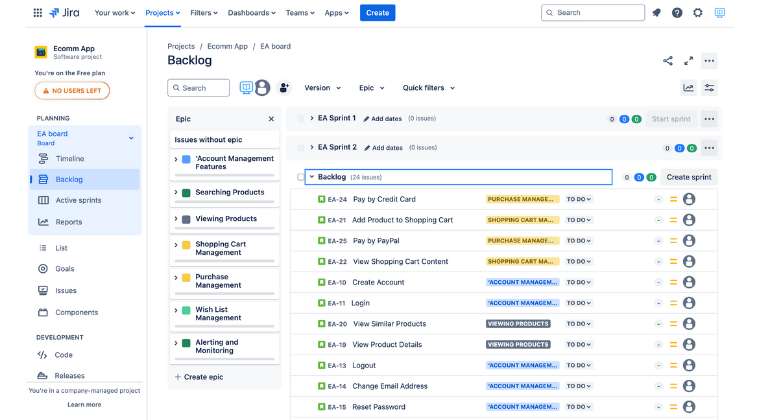Click priority icon on EA-21 row
Screen dimensions: 760x420
coord(673,220)
